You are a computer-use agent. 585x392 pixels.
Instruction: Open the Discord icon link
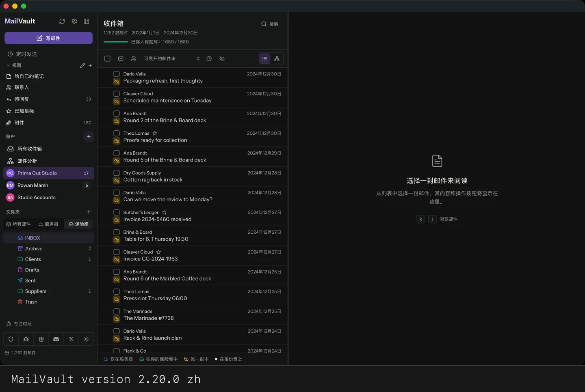(56, 339)
